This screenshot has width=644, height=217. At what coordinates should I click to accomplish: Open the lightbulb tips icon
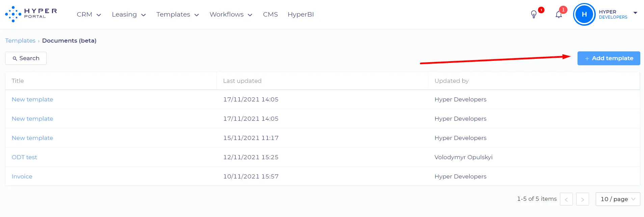[x=534, y=15]
